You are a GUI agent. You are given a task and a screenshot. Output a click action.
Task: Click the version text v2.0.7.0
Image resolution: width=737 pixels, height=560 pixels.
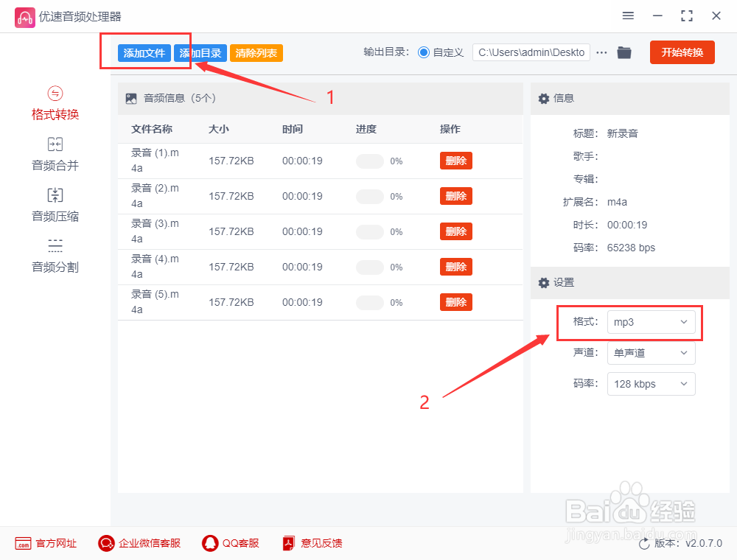tap(704, 544)
